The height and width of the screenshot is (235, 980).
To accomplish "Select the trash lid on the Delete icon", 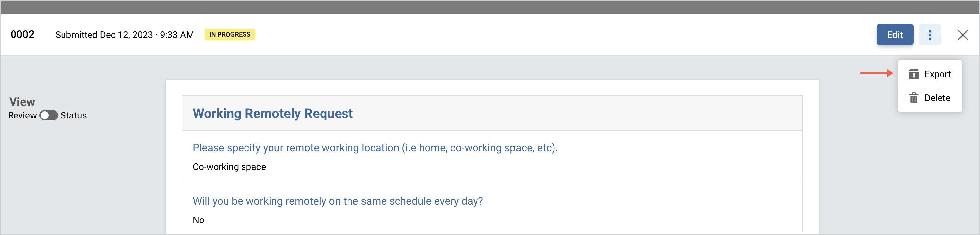I will click(x=914, y=94).
